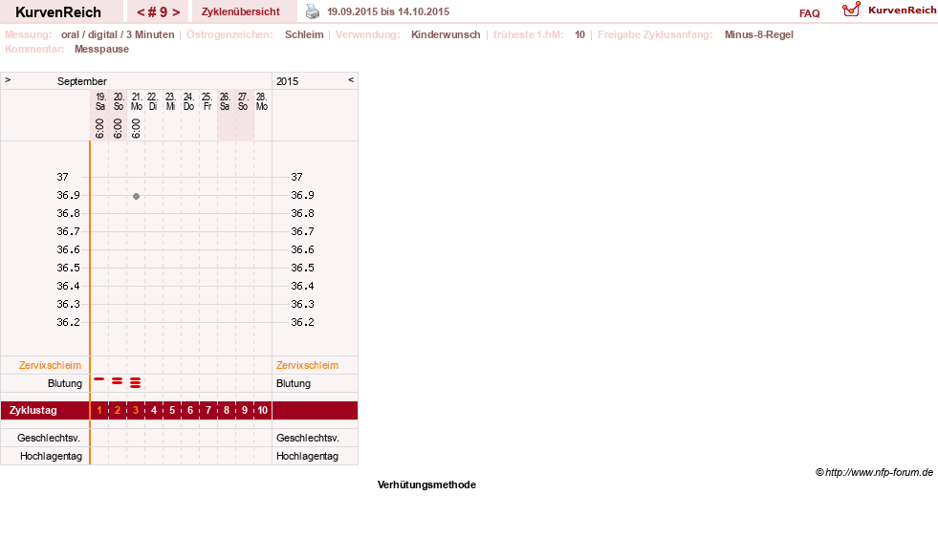The image size is (938, 560).
Task: Open the KurvenReich crown logo
Action: 851,10
